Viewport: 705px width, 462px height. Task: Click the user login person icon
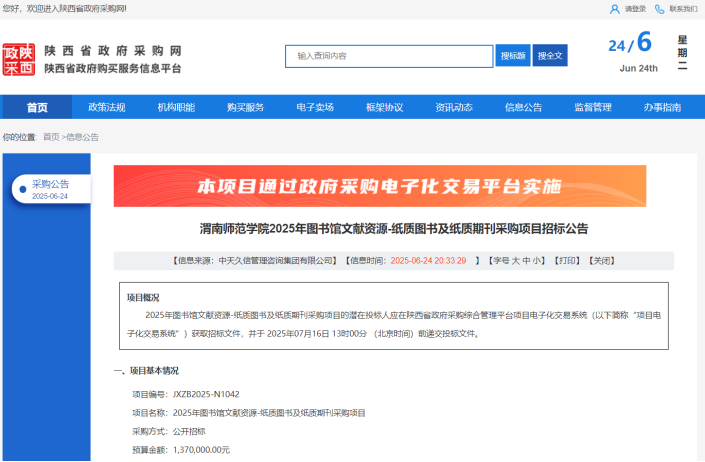coord(614,9)
